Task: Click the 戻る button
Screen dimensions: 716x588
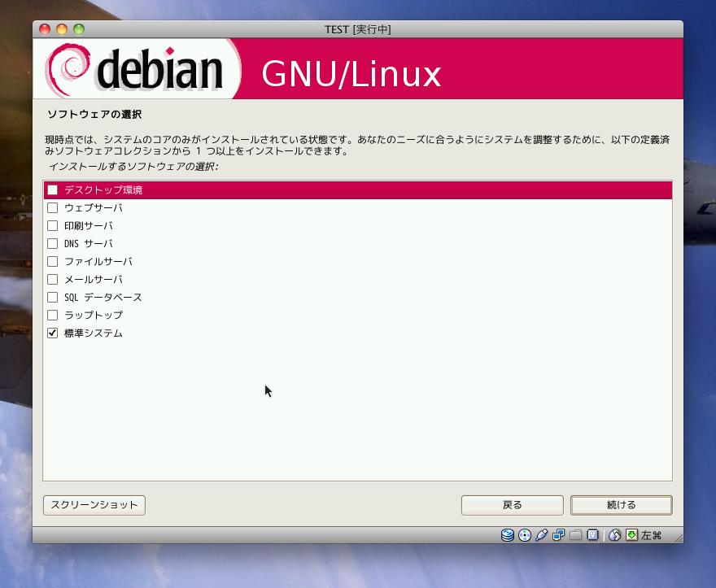Action: click(x=513, y=505)
